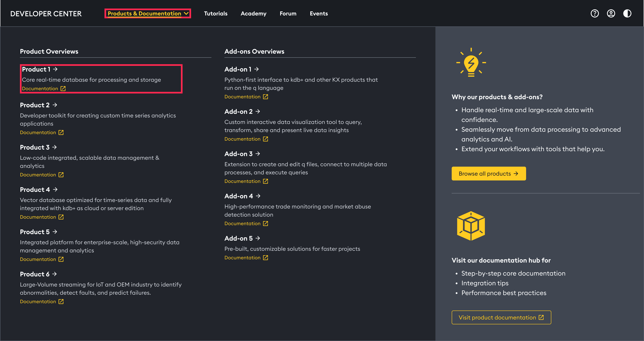The height and width of the screenshot is (341, 644).
Task: Open the user account profile icon
Action: coord(611,14)
